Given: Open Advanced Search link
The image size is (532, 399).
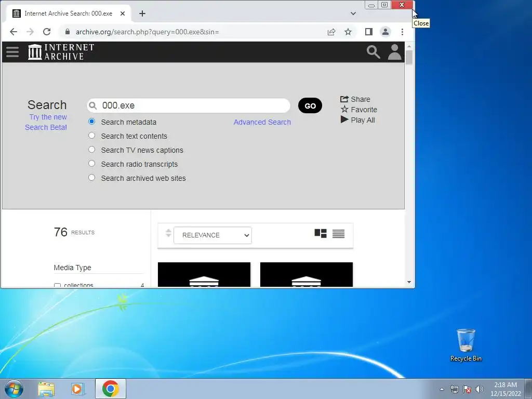Looking at the screenshot, I should (262, 122).
